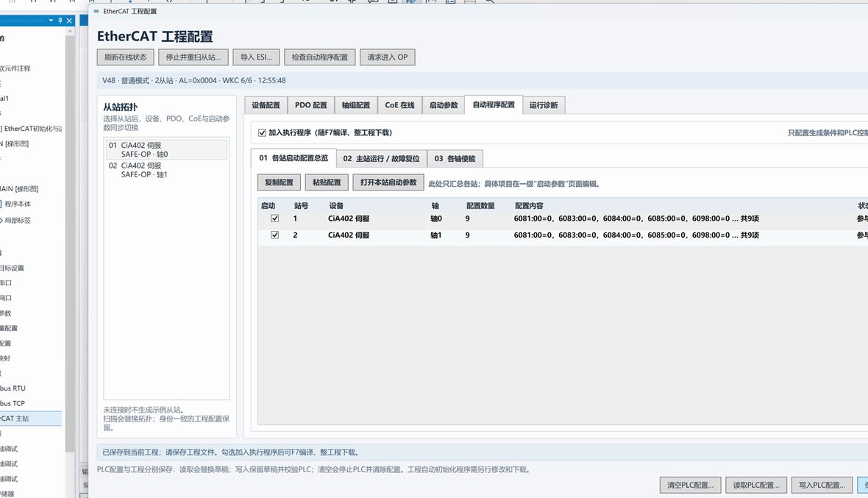Uncheck the 启动 checkbox for station 2
This screenshot has height=498, width=868.
(x=274, y=235)
